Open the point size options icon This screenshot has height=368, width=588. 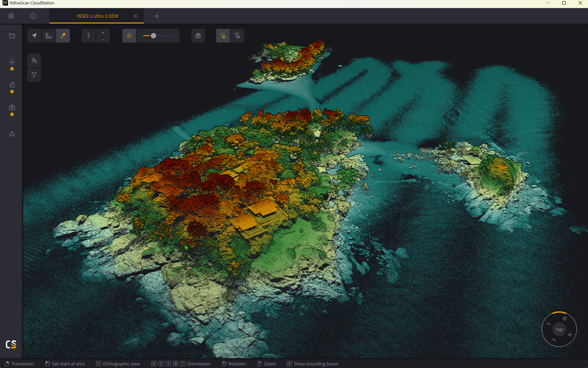89,36
